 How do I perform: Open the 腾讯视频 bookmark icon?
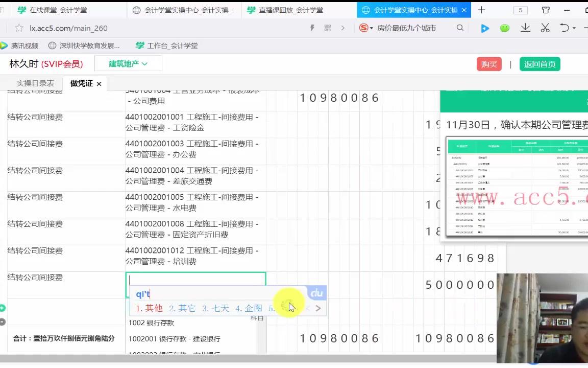pyautogui.click(x=4, y=45)
